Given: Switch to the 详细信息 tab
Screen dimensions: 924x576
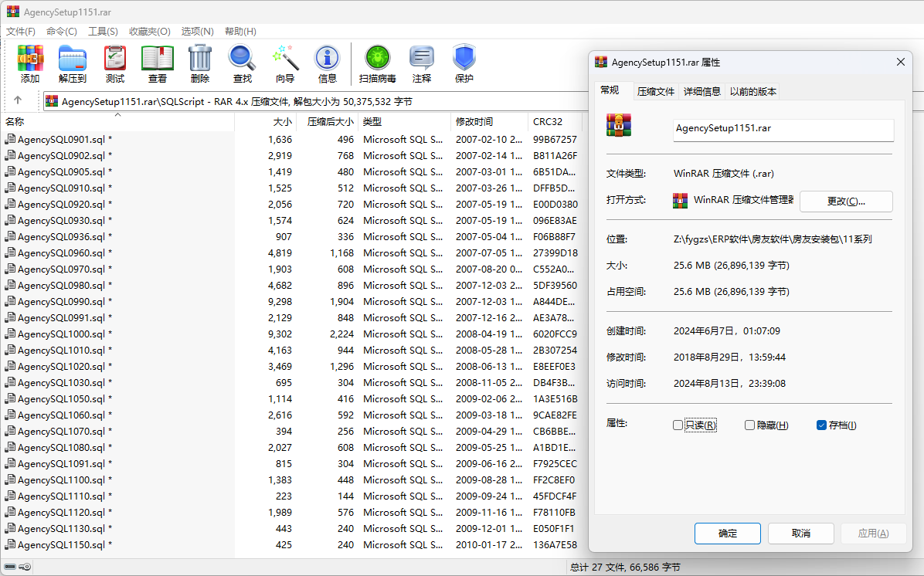Looking at the screenshot, I should pyautogui.click(x=701, y=91).
